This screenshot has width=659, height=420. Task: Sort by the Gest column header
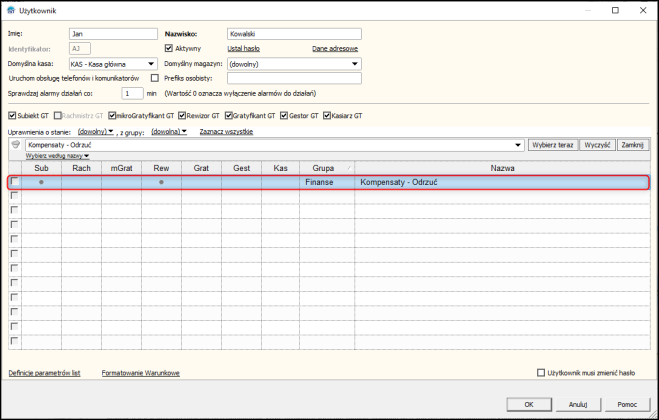tap(241, 168)
